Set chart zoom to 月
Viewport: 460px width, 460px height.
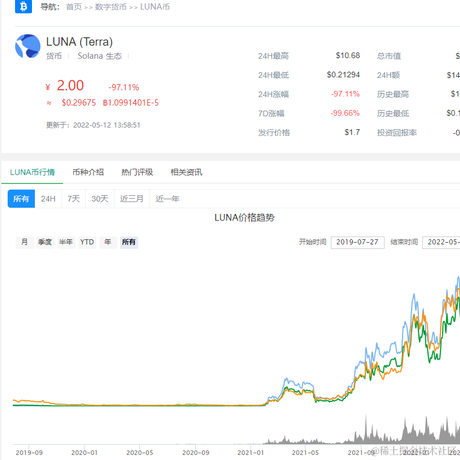click(24, 242)
